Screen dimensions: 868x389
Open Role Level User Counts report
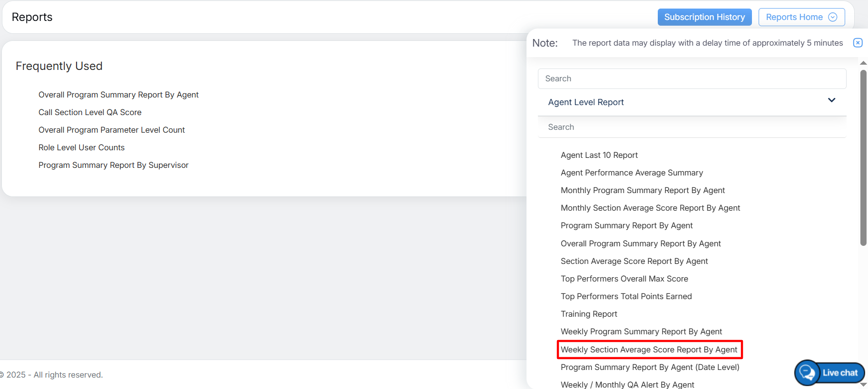(81, 147)
